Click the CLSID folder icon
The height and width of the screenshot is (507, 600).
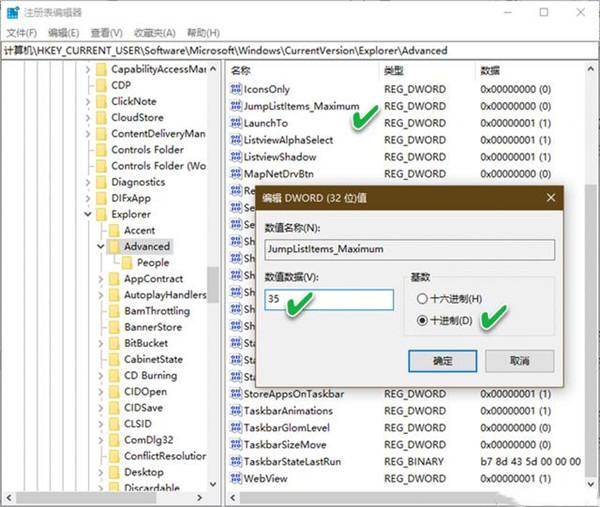point(114,424)
